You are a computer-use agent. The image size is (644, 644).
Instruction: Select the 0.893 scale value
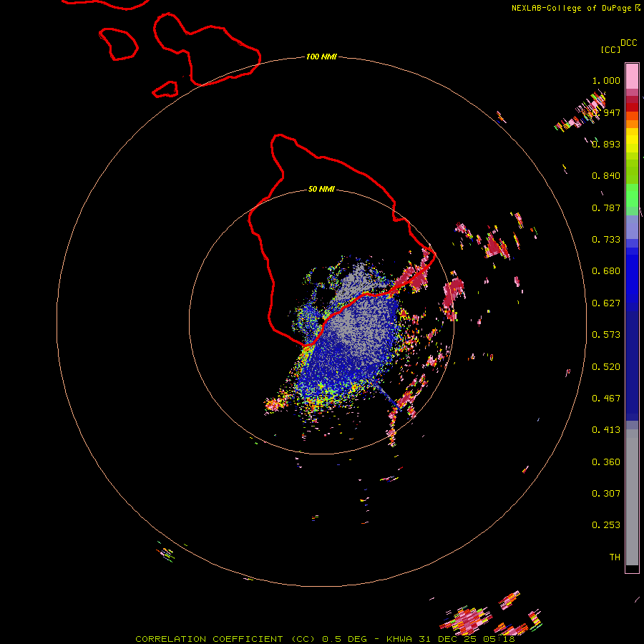click(606, 144)
